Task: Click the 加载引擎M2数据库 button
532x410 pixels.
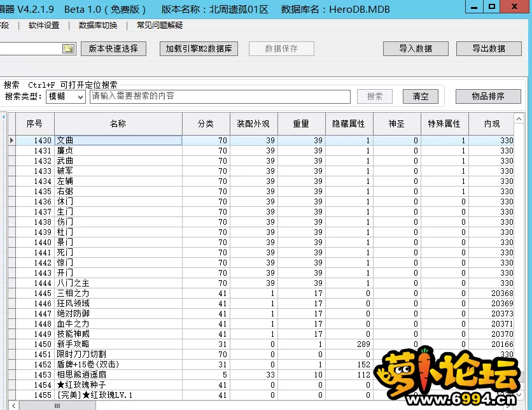Action: [x=199, y=48]
